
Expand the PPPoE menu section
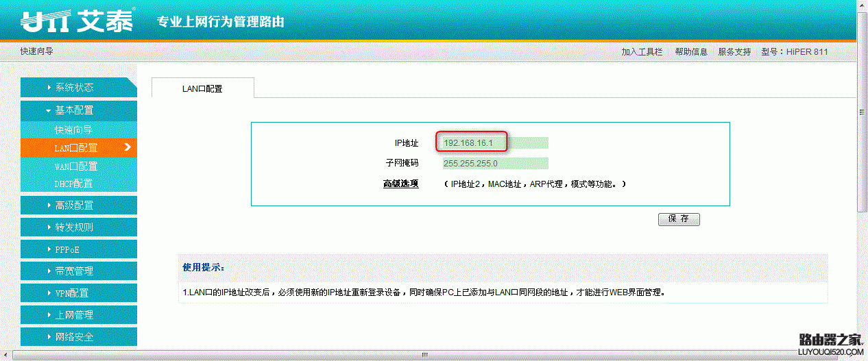coord(79,249)
